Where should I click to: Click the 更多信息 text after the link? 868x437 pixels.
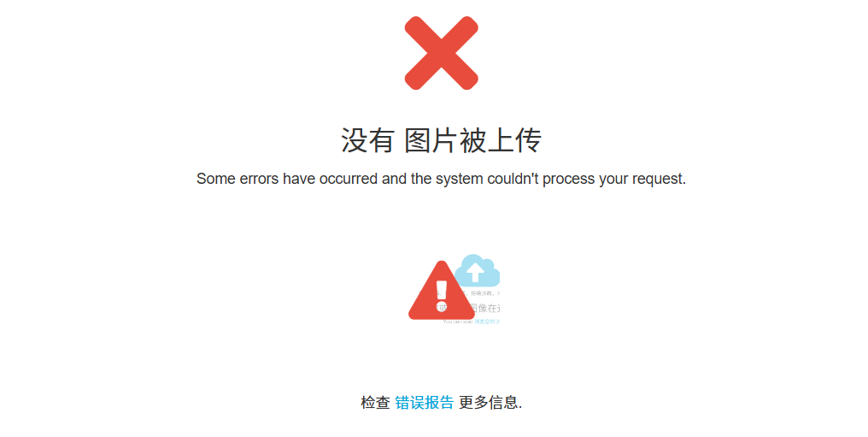[x=489, y=403]
